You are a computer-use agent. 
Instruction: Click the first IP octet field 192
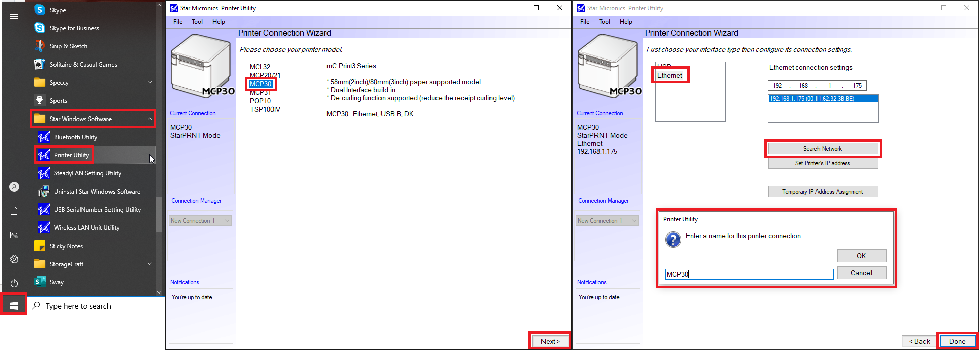coord(778,86)
